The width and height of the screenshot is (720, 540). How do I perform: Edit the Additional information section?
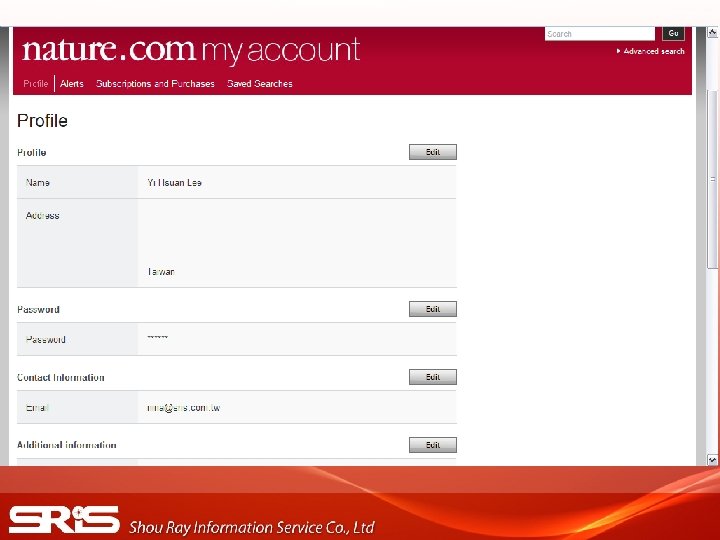[433, 445]
